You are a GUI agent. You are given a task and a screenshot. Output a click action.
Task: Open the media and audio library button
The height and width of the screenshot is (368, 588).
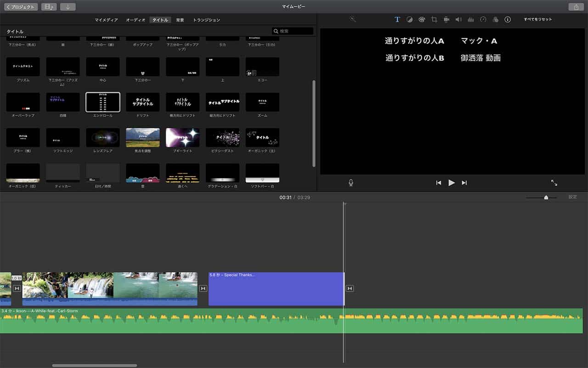click(49, 7)
